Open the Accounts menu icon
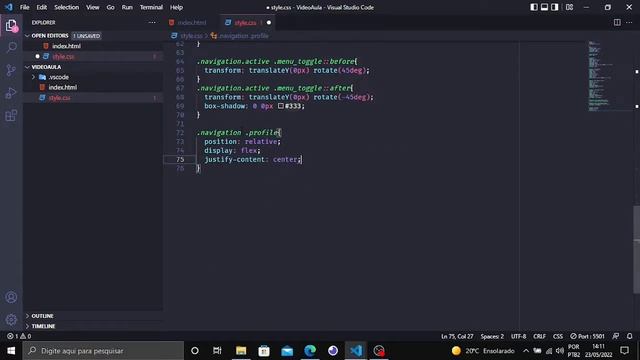This screenshot has height=360, width=640. tap(11, 297)
